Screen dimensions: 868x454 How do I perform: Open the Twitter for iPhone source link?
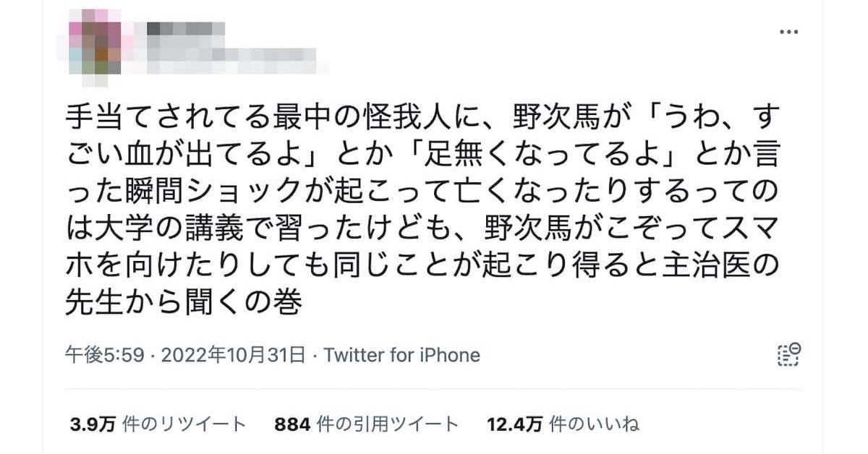pyautogui.click(x=401, y=356)
